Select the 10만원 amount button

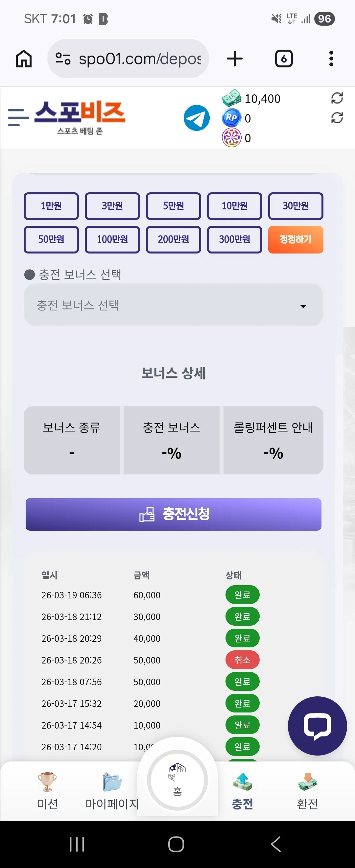[x=234, y=206]
